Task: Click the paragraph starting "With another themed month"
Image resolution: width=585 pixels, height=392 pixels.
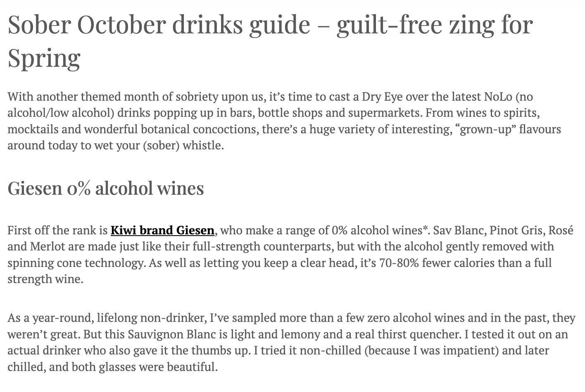Action: 284,121
